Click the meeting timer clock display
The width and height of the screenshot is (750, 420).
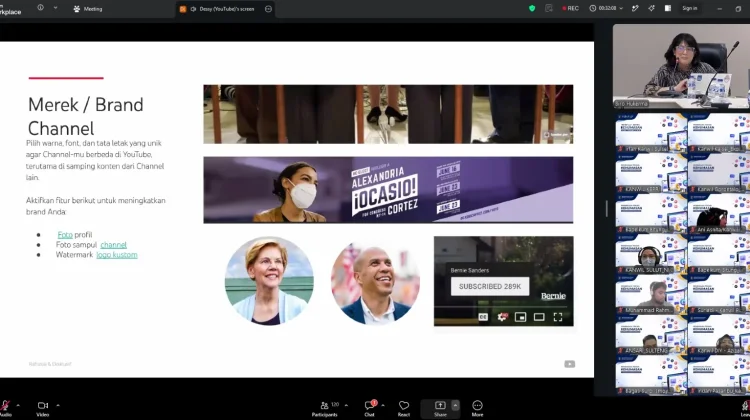coord(603,8)
